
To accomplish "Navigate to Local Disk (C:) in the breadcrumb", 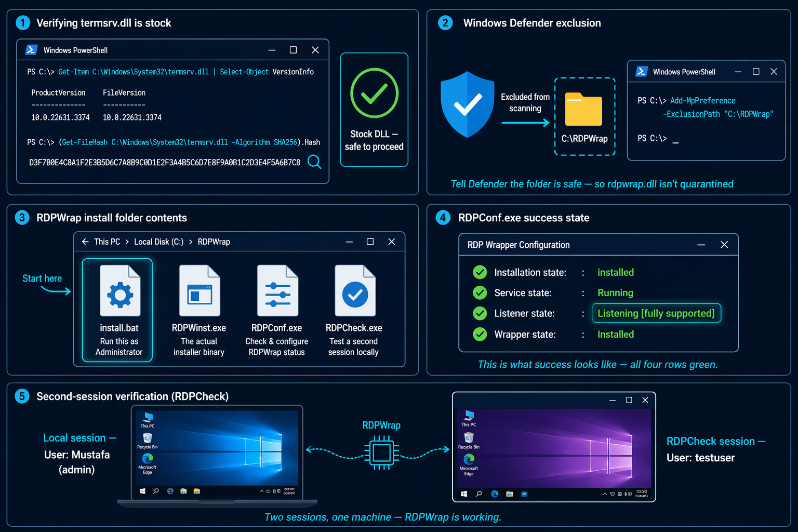I will [158, 242].
